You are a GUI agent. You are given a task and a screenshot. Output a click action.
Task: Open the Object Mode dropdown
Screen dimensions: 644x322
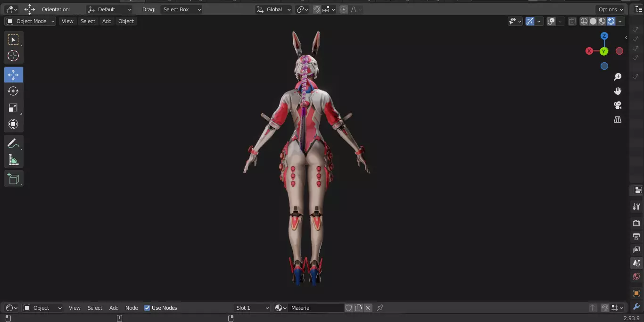(31, 21)
